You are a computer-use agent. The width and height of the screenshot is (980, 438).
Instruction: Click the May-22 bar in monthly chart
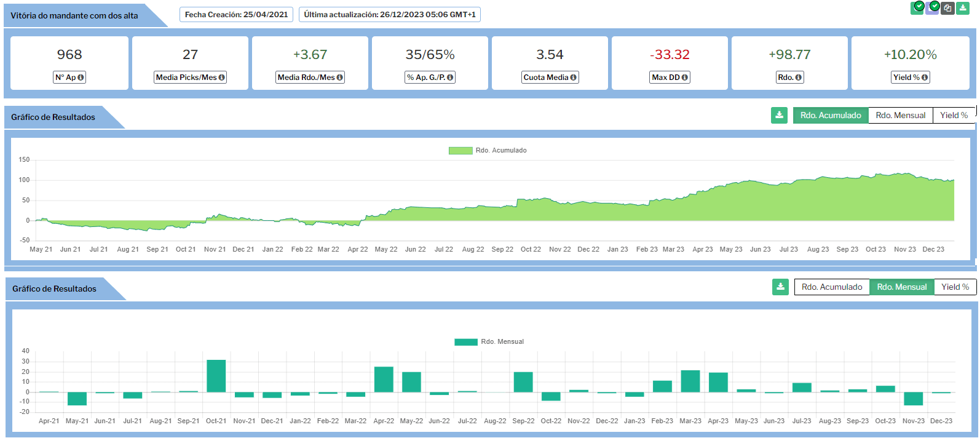point(411,382)
